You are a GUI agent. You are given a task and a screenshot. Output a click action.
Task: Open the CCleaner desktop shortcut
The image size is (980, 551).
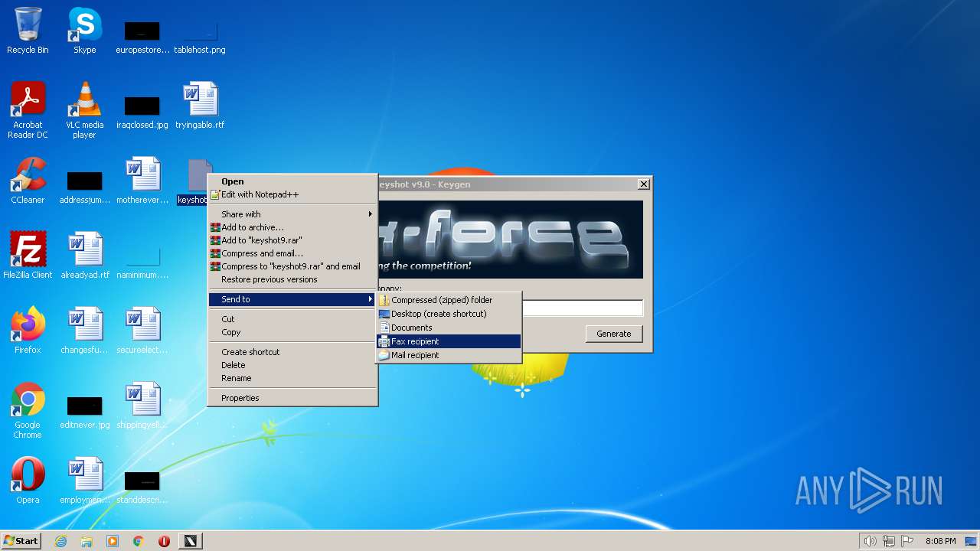[x=28, y=181]
